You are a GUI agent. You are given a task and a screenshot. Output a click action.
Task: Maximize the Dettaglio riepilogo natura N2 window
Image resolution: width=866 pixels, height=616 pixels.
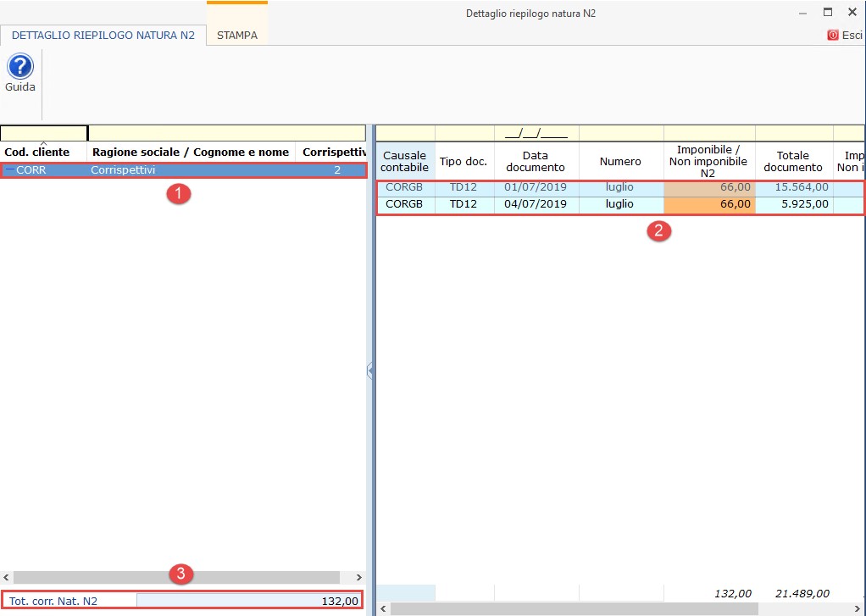(x=827, y=12)
